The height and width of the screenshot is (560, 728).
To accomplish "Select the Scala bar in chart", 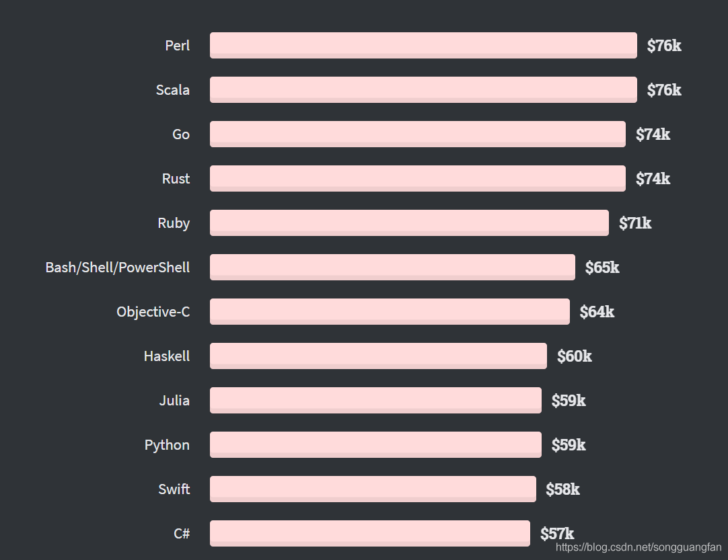I will coord(423,89).
